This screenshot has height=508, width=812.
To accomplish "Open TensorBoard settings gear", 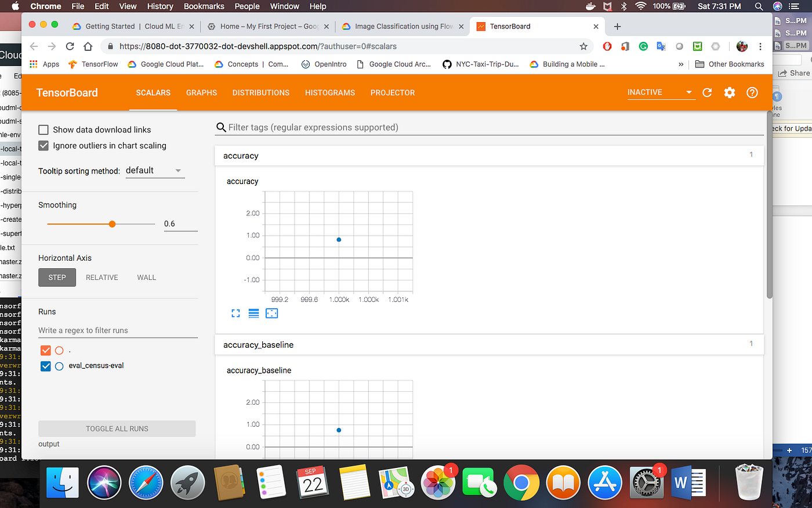I will [730, 92].
